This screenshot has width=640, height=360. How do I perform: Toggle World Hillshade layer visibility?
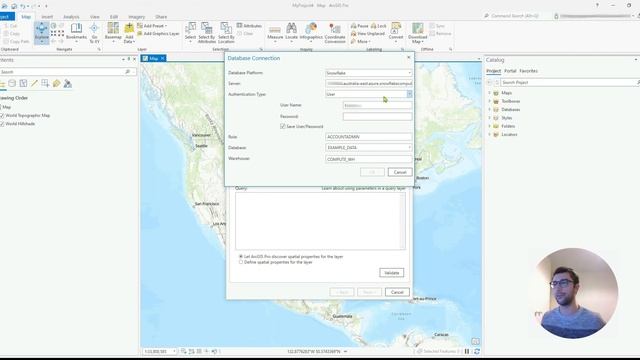(2, 124)
